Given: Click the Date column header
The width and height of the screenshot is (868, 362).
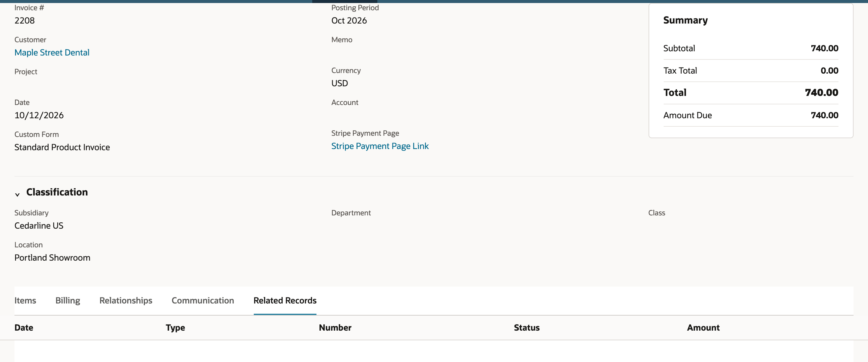Looking at the screenshot, I should click(x=24, y=328).
